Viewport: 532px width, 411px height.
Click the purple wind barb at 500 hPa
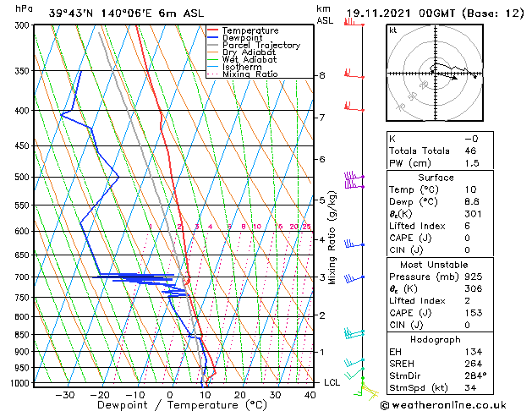pos(354,176)
